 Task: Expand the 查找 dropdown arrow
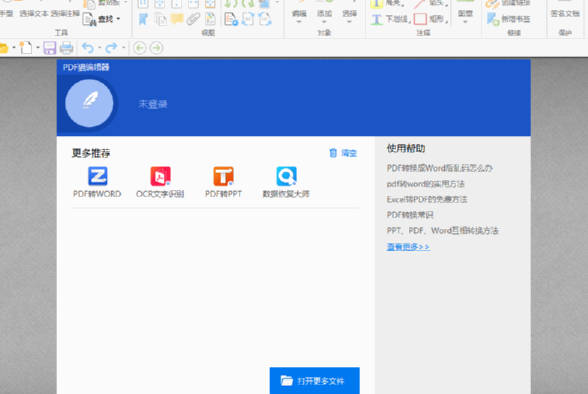pos(118,19)
